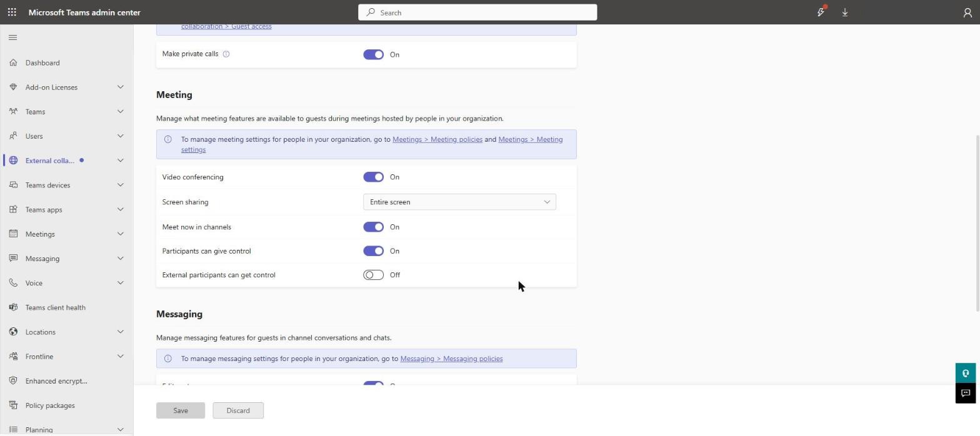Click the notifications lightning bolt icon
980x436 pixels.
click(821, 12)
